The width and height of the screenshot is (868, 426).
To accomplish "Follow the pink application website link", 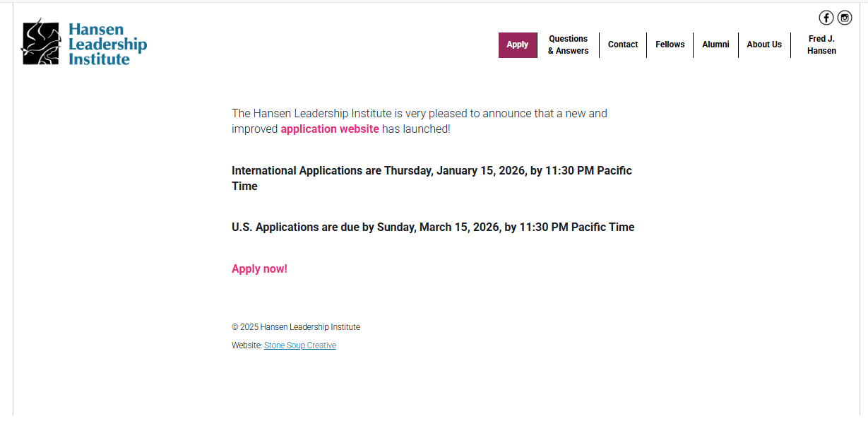I will click(330, 129).
